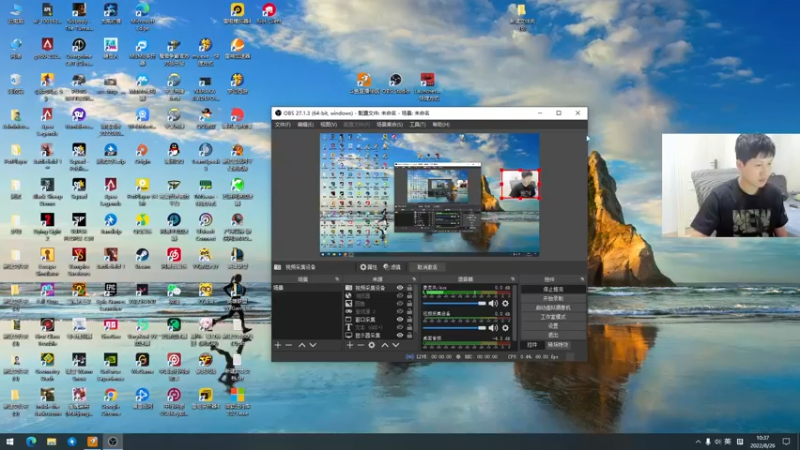800x450 pixels.
Task: Toggle lock on 视频采集设备 source
Action: 409,288
